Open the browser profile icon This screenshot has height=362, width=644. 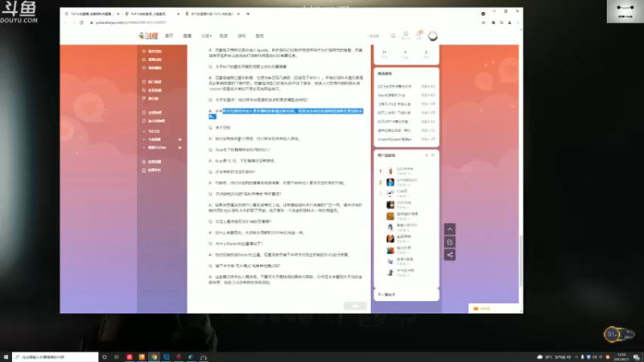click(510, 23)
